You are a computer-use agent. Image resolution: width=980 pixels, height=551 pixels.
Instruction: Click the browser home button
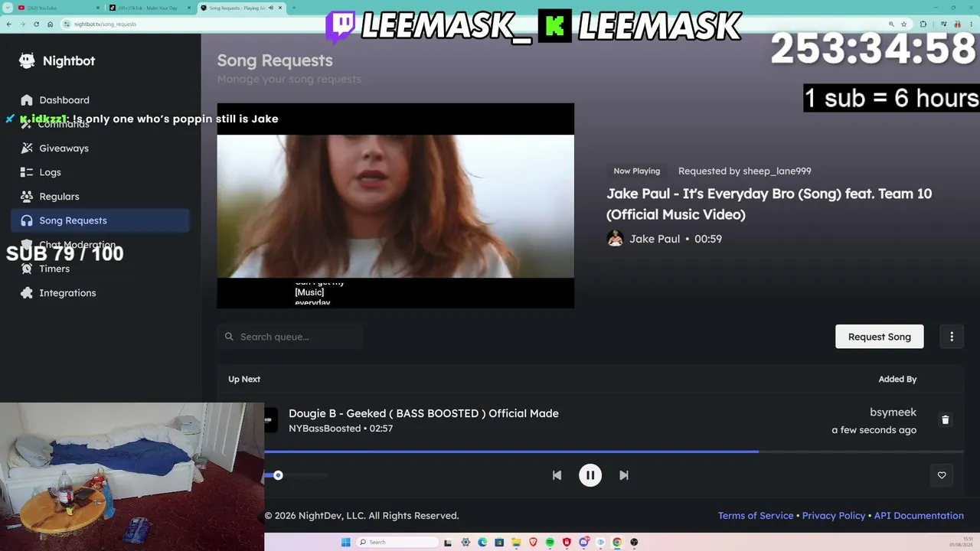[50, 24]
